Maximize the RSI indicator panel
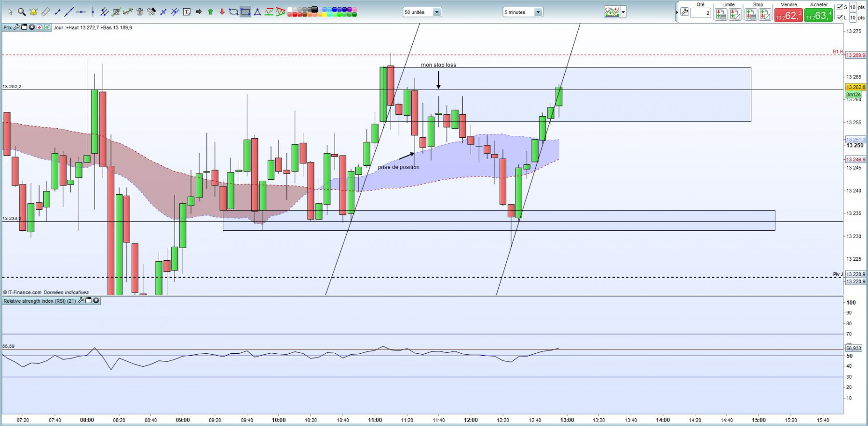This screenshot has height=426, width=868. (88, 300)
